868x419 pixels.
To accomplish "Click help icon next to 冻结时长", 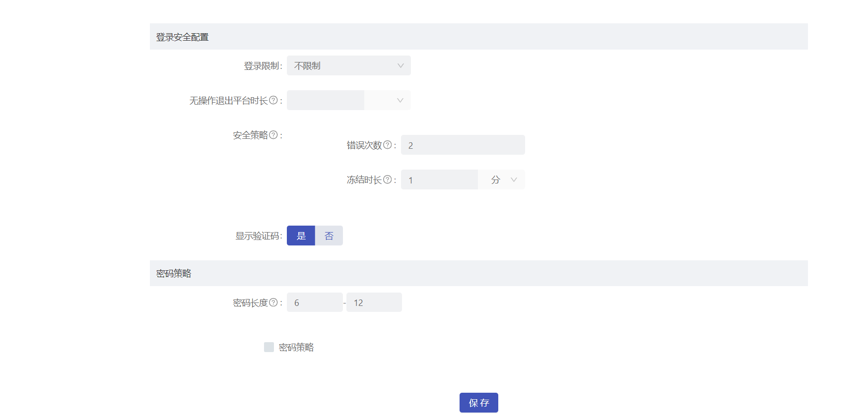I will 388,180.
